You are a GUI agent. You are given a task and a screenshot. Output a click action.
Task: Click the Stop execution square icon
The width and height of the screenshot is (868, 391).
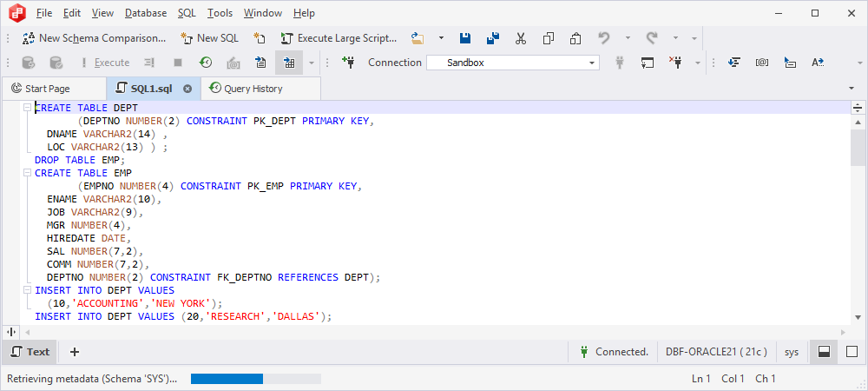[178, 63]
